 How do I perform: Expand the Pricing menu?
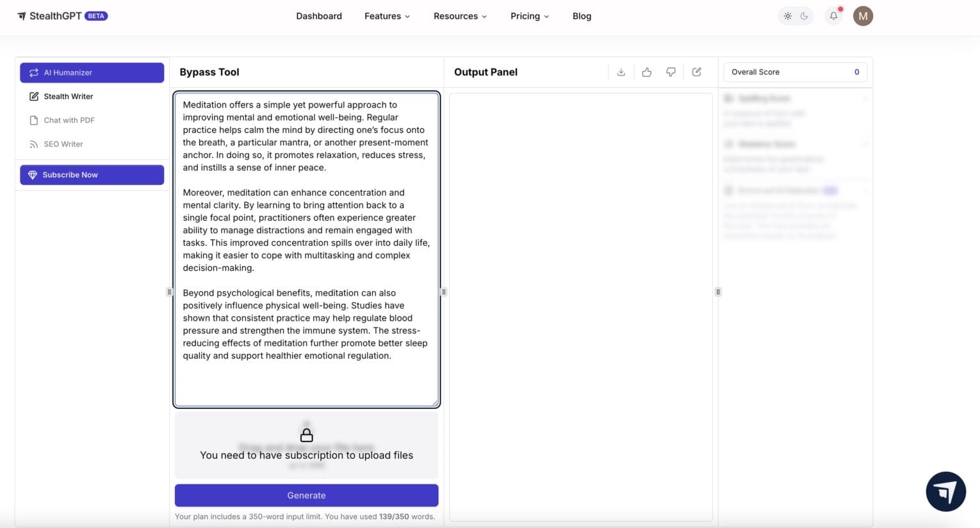coord(529,16)
